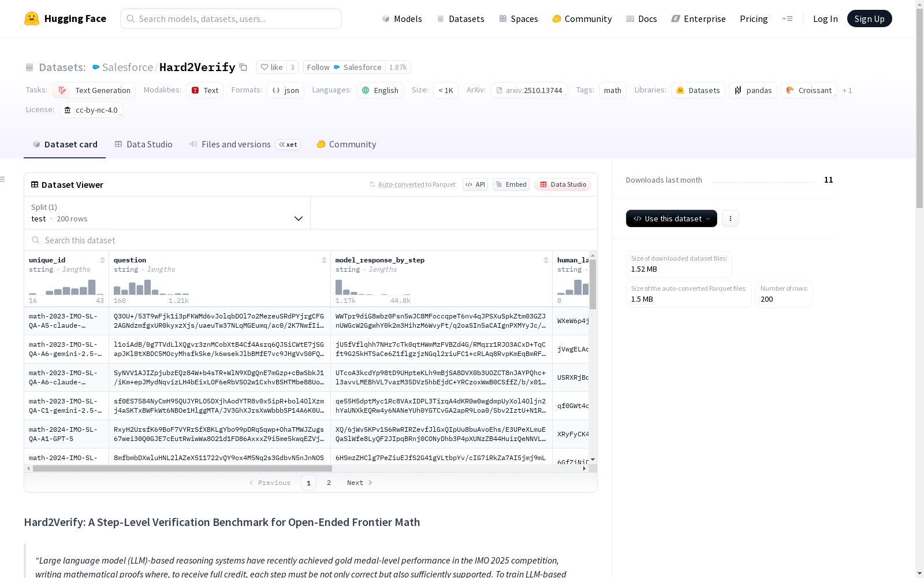
Task: Open the Community navigation item
Action: click(582, 18)
